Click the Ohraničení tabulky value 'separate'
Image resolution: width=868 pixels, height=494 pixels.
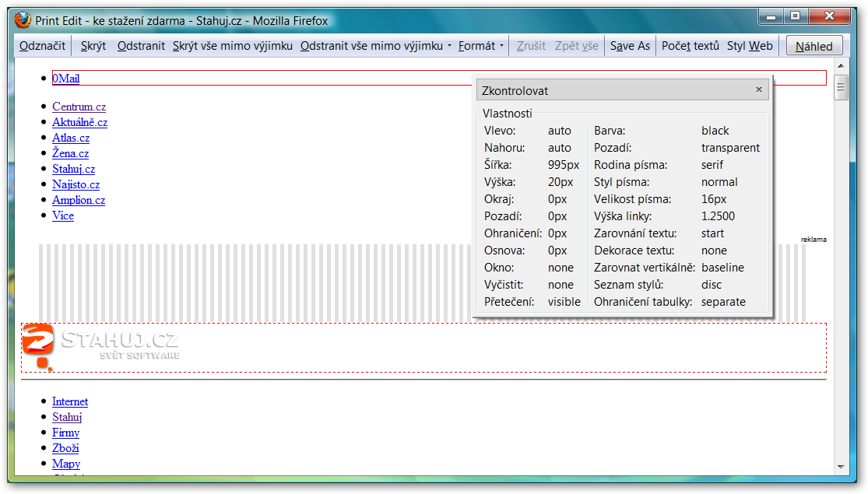[x=723, y=302]
